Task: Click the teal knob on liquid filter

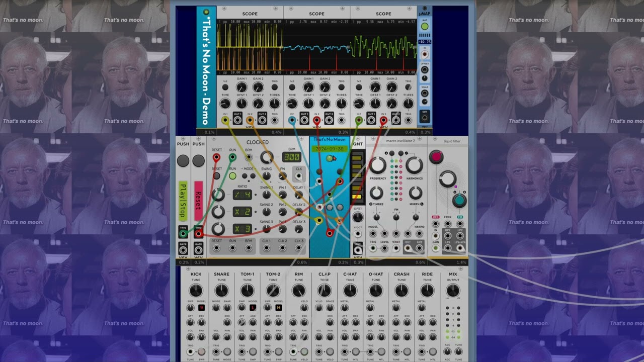Action: point(459,201)
